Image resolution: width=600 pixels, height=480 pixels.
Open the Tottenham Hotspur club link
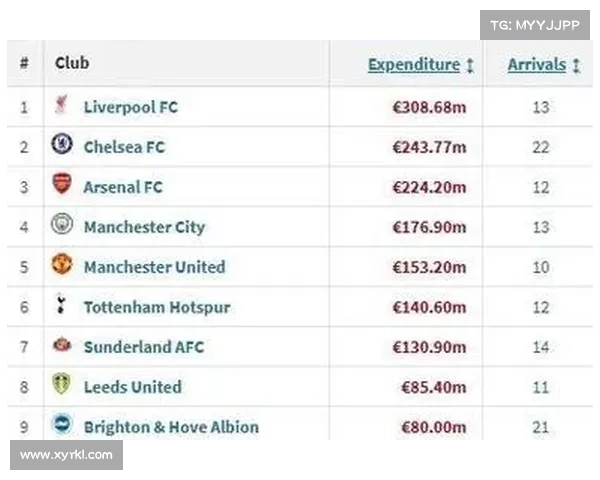157,307
